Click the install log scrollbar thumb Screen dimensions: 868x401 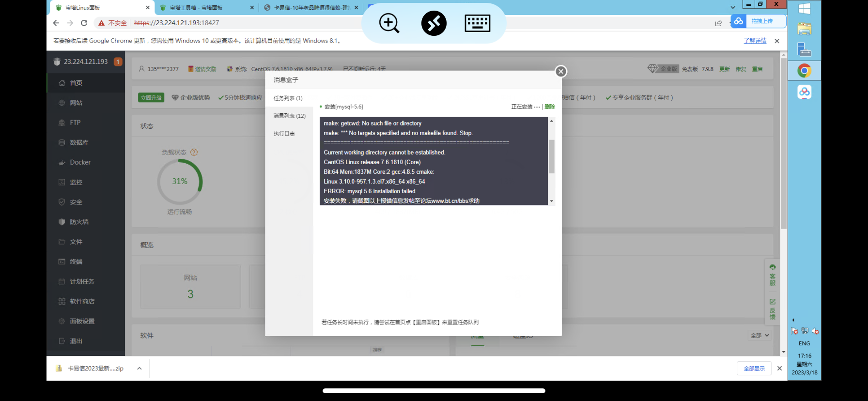[x=551, y=156]
